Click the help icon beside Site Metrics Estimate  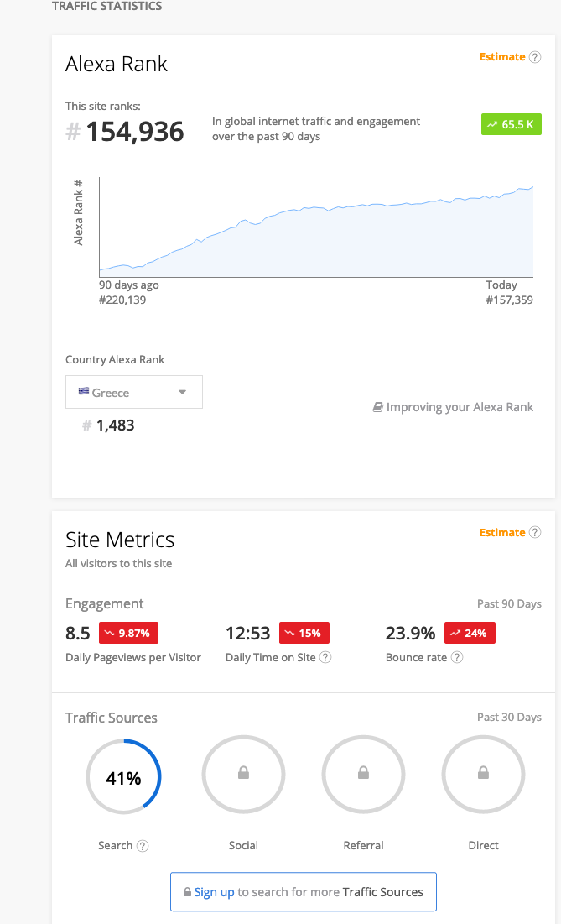coord(534,533)
